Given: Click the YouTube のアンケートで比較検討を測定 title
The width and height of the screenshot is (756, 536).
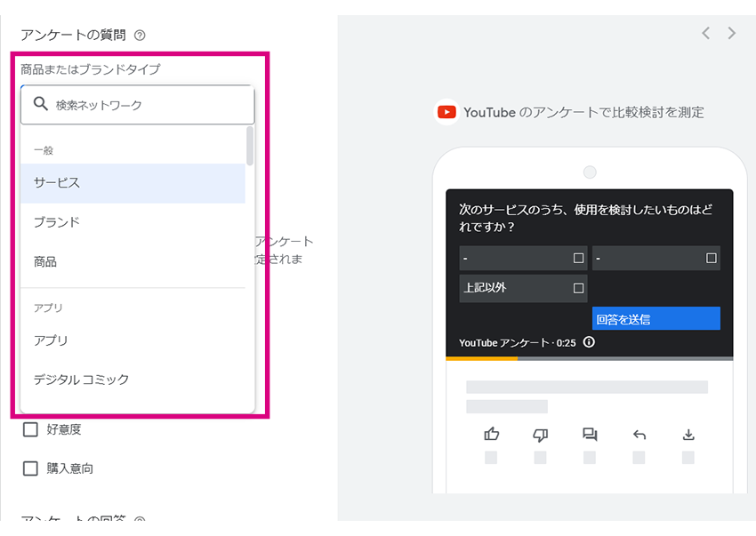Looking at the screenshot, I should point(583,112).
